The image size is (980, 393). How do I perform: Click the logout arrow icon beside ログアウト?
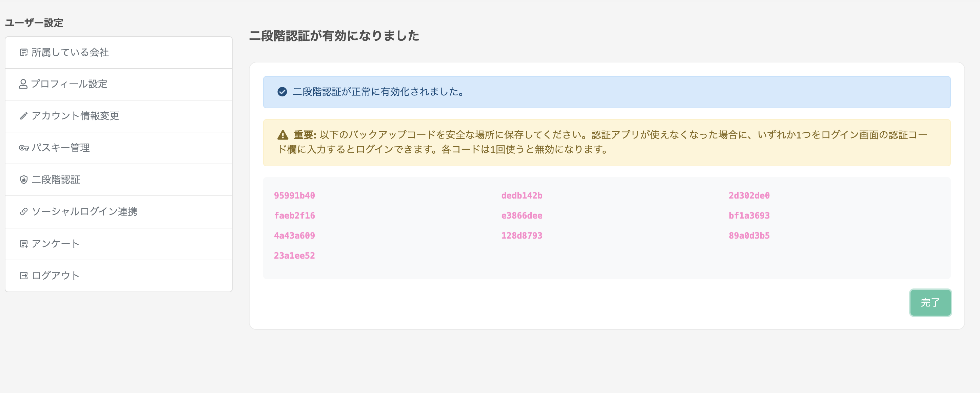pos(24,276)
